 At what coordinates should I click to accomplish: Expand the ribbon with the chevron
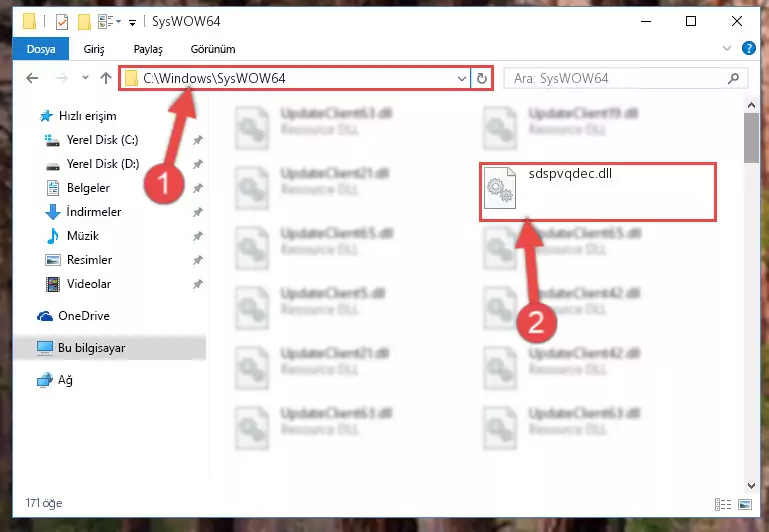727,48
